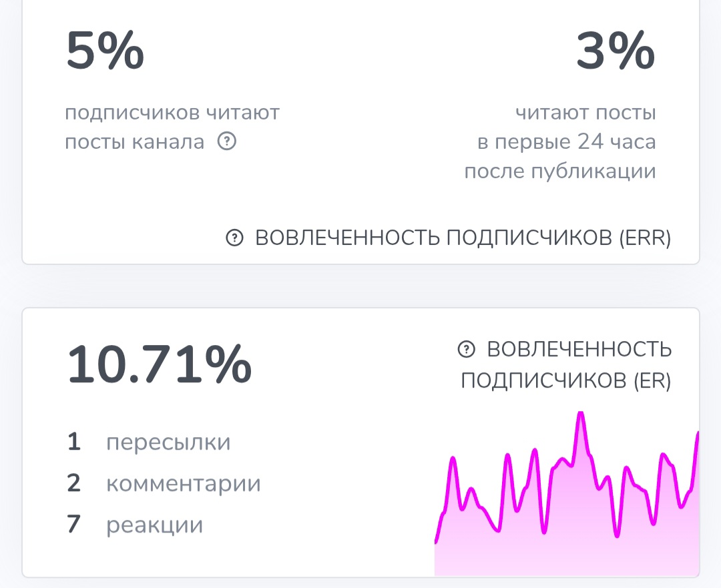The image size is (721, 588).
Task: Click the подписчиков читают description text
Action: 172,112
